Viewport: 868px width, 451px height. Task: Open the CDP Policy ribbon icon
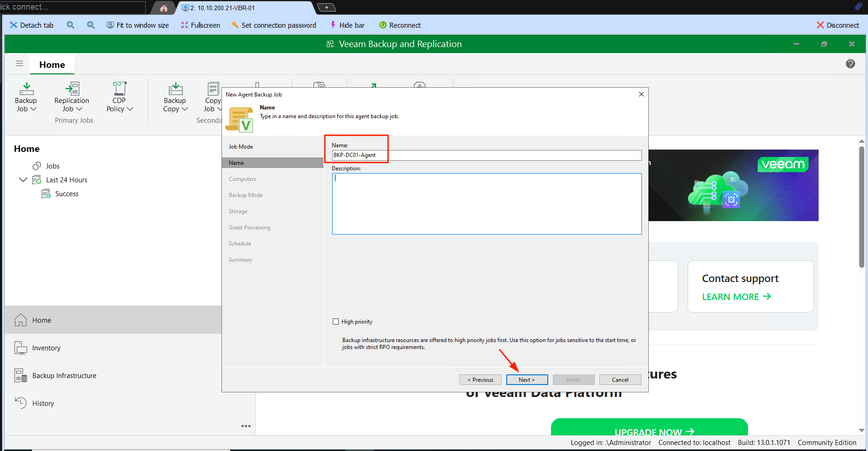click(x=120, y=89)
